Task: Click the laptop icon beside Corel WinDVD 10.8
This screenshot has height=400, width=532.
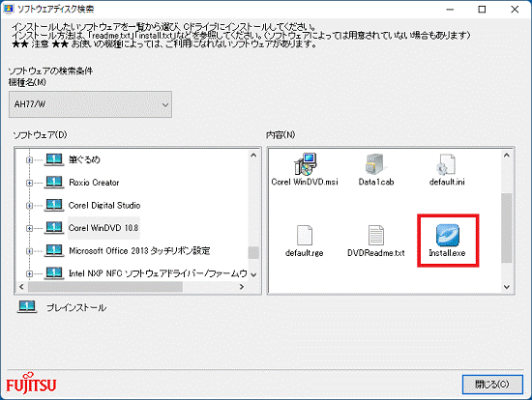Action: [54, 228]
